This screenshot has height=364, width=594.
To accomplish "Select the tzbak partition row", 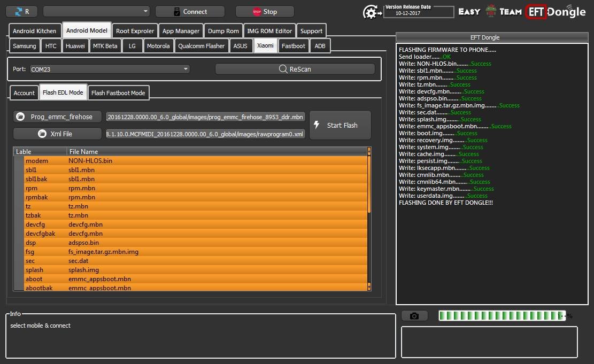I will pyautogui.click(x=196, y=215).
